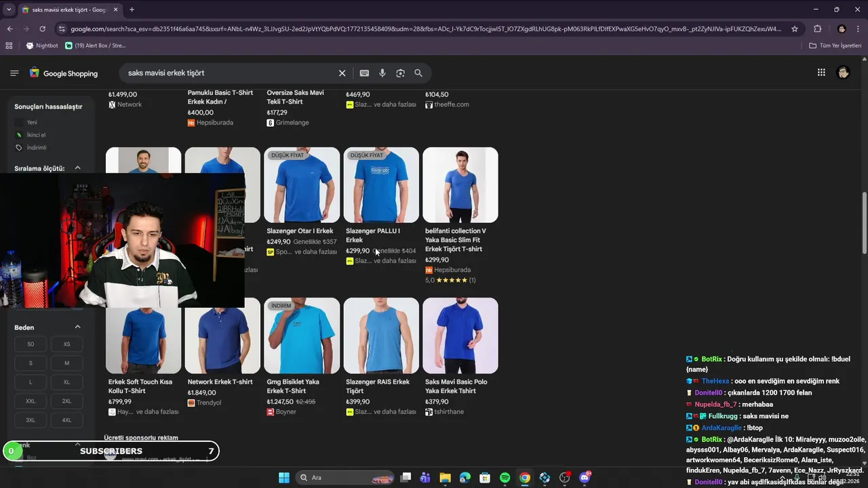Image resolution: width=868 pixels, height=488 pixels.
Task: Open Microsoft Store from the taskbar
Action: [x=485, y=478]
